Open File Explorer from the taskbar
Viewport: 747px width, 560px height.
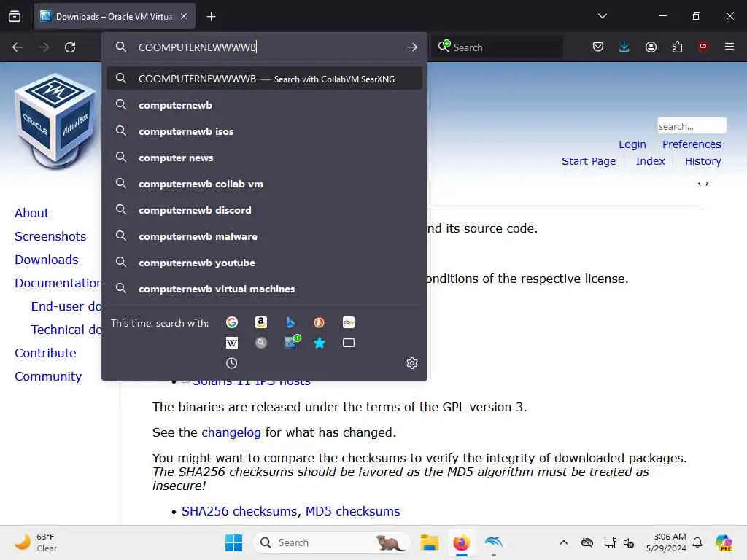tap(429, 542)
